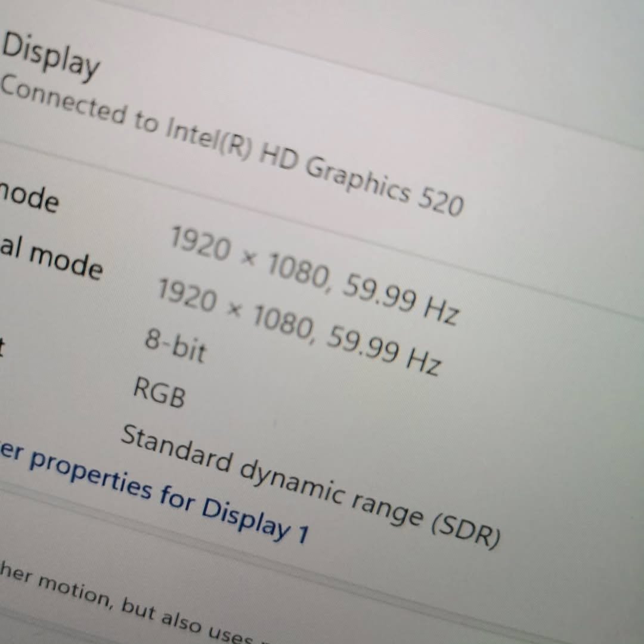Click the "8-bit" bit depth value
The width and height of the screenshot is (644, 644).
175,346
